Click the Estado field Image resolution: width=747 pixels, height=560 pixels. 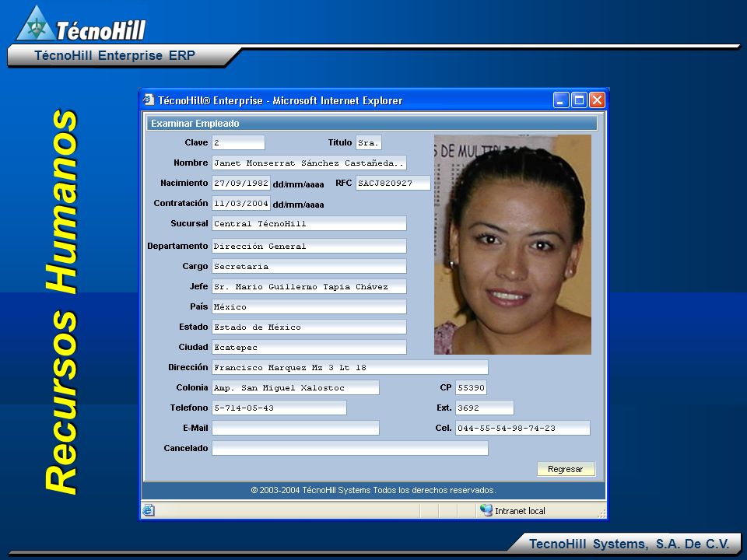coord(309,327)
